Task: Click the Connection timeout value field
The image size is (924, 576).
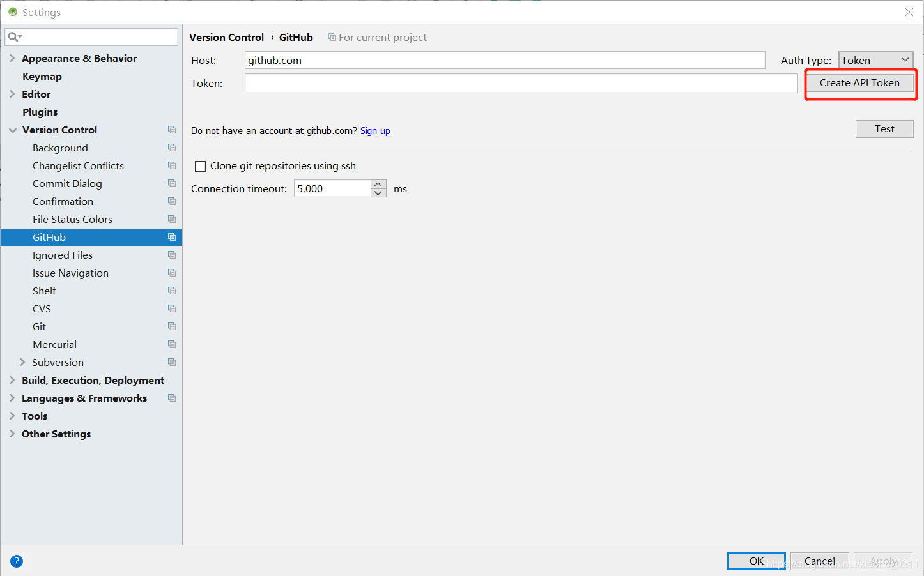Action: point(332,188)
